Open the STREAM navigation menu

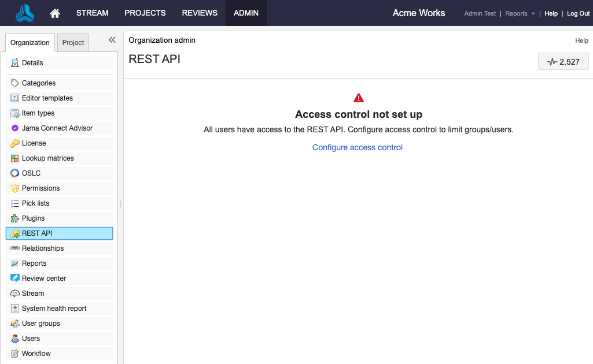tap(93, 13)
